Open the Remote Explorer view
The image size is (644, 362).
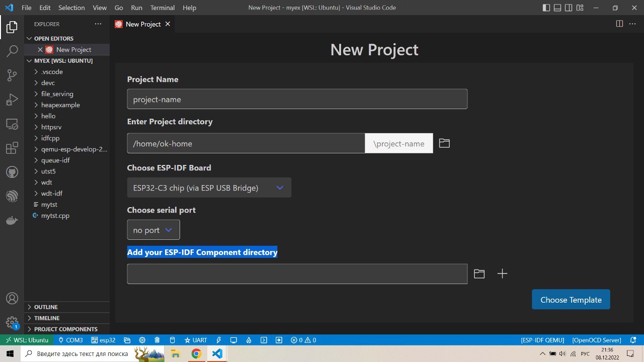point(12,124)
